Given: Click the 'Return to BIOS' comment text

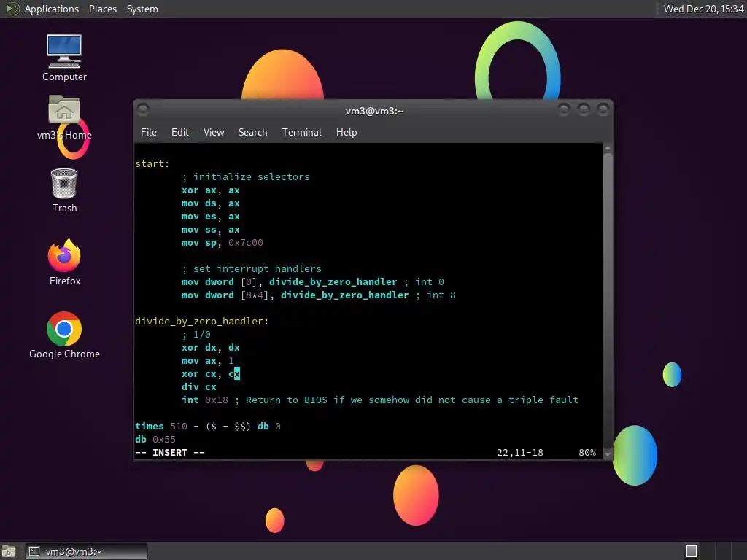Looking at the screenshot, I should tap(286, 400).
